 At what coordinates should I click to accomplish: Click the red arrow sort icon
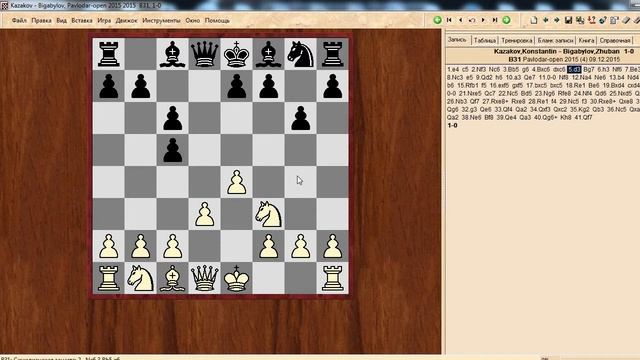(591, 20)
